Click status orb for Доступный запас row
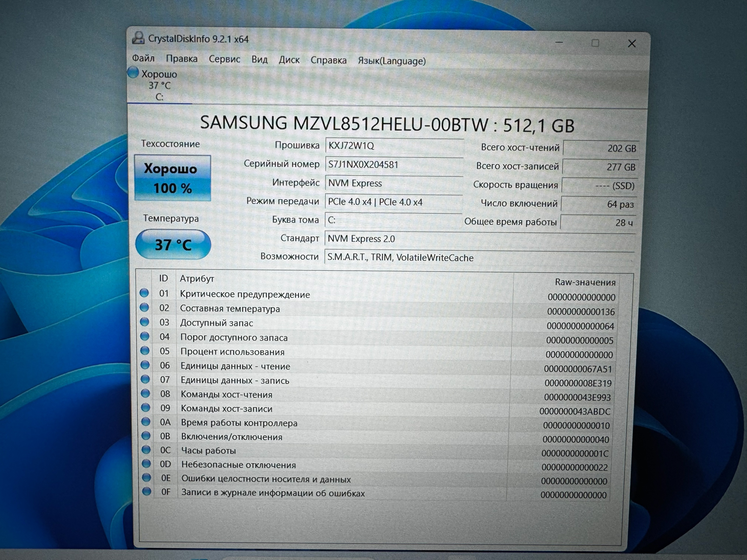 [144, 322]
